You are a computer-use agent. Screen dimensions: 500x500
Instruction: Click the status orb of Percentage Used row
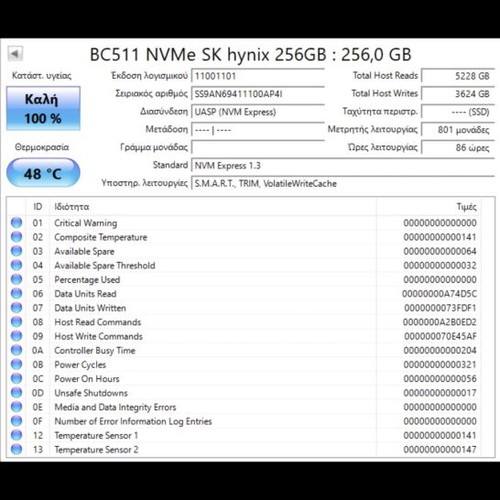(x=16, y=279)
